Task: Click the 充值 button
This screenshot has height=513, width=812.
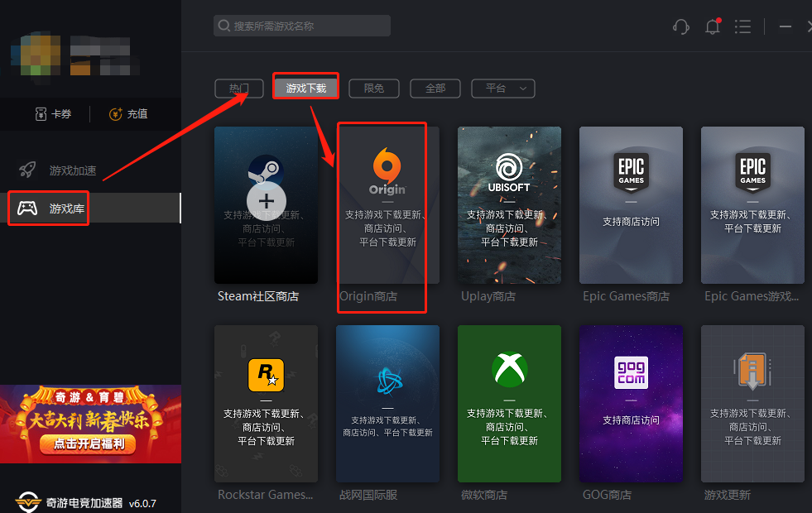Action: [x=128, y=114]
